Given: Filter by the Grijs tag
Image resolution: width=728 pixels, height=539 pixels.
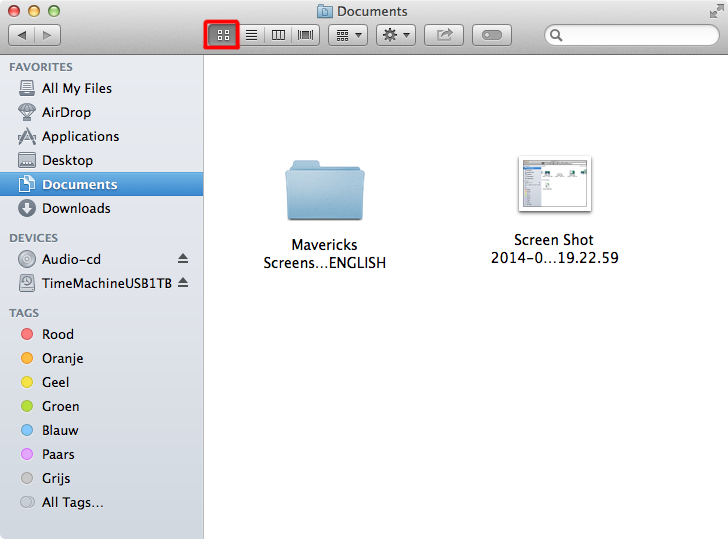Looking at the screenshot, I should (101, 478).
